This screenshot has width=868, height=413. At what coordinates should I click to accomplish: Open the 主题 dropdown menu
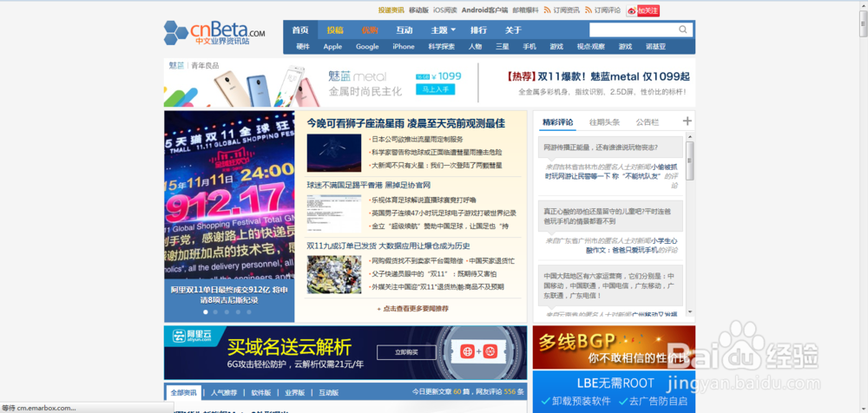pos(443,29)
